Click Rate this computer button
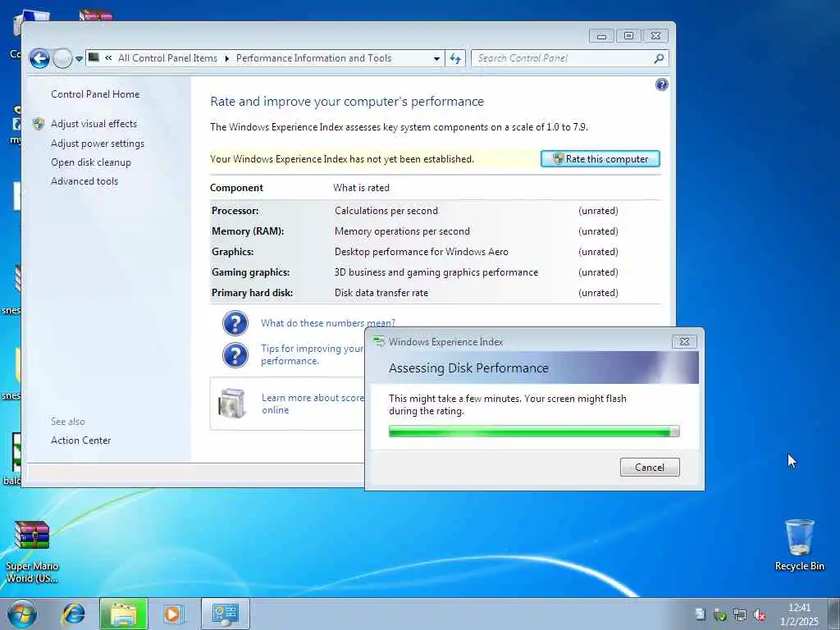Screen dimensions: 840x630 pyautogui.click(x=600, y=158)
